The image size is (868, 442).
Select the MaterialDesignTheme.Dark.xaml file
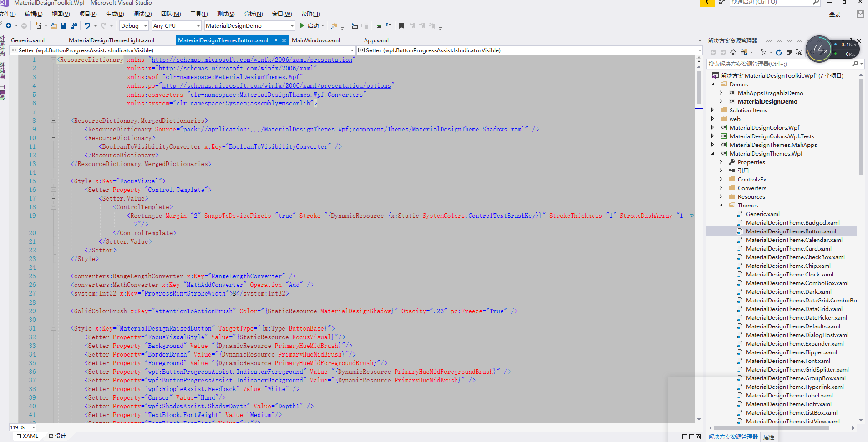788,292
